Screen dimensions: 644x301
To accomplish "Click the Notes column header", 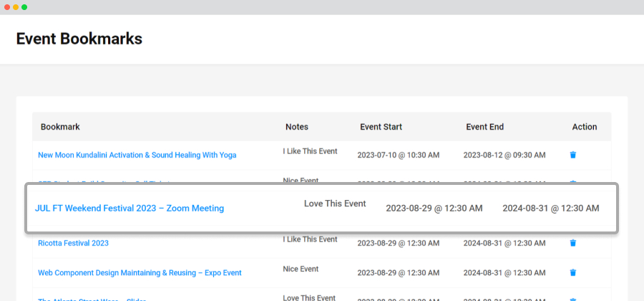I will [x=297, y=127].
